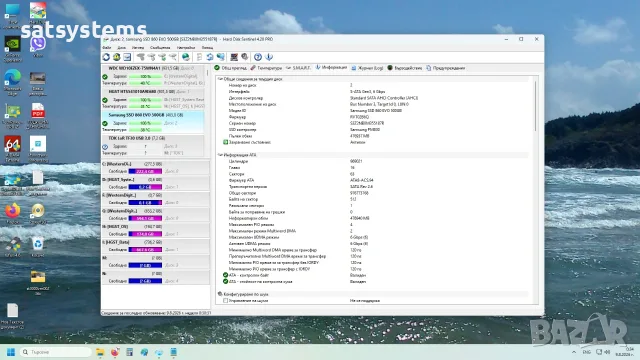The height and width of the screenshot is (360, 640).
Task: Click green health check icon of HGST disk
Action: 105,100
